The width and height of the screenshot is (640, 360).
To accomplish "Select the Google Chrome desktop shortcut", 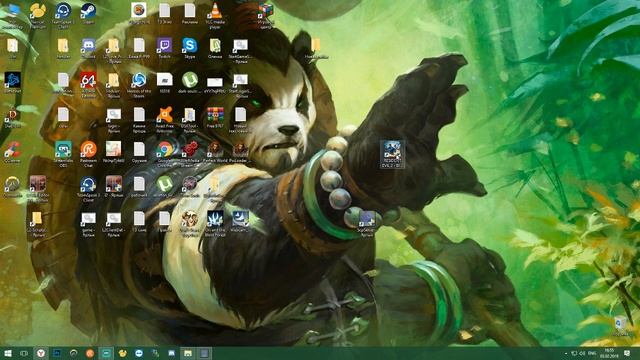I will click(164, 154).
